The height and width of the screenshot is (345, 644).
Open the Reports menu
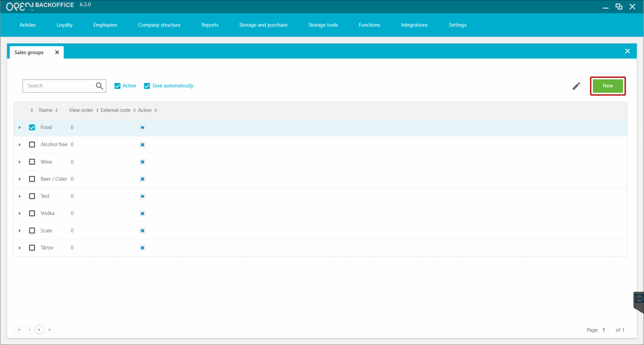pos(210,25)
